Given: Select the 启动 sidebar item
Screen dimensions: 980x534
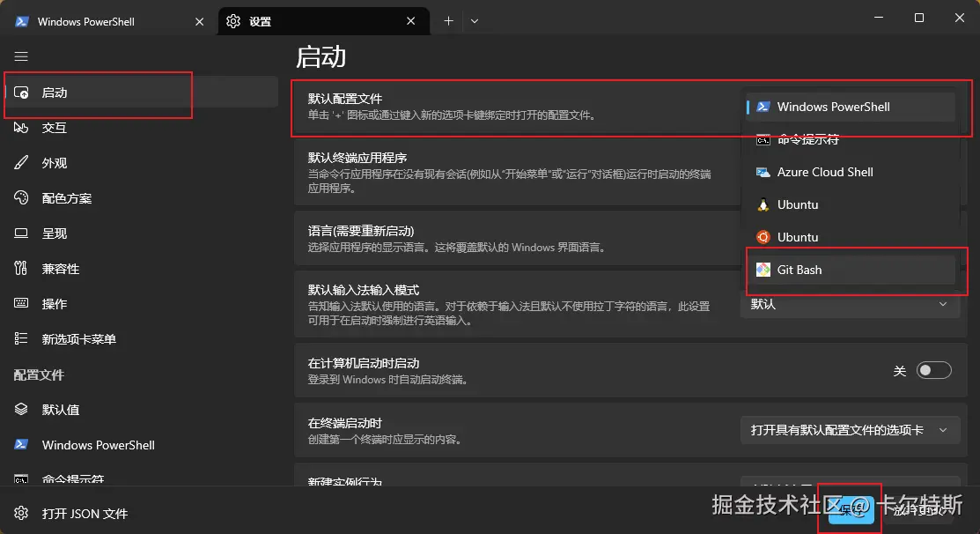Looking at the screenshot, I should (x=141, y=93).
